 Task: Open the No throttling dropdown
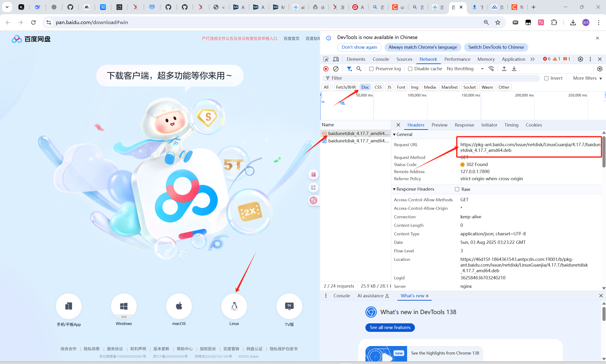pyautogui.click(x=465, y=69)
